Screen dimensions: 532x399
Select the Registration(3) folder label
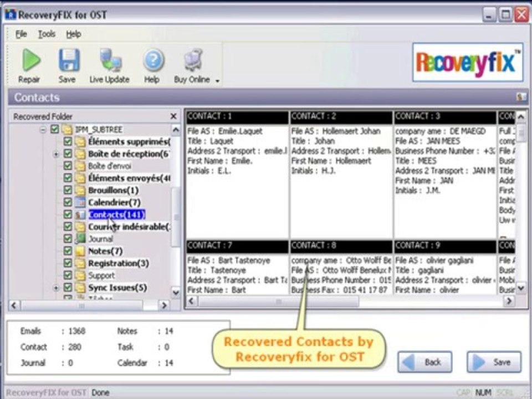[x=119, y=263]
